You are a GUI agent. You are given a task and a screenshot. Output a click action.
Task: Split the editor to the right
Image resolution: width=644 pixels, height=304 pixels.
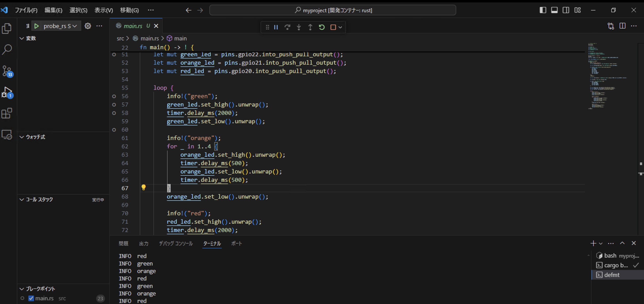click(622, 26)
